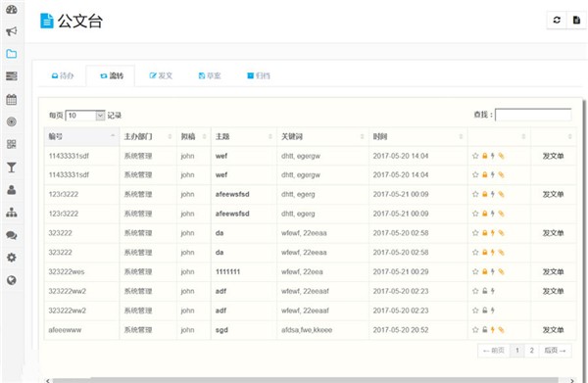Open the funnel filter icon in sidebar
The width and height of the screenshot is (588, 383).
[x=12, y=168]
